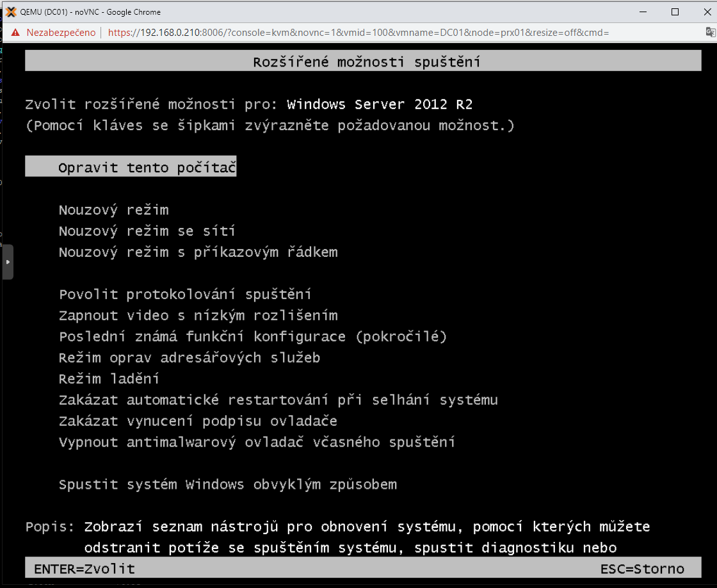Click the URL address field

tap(358, 33)
